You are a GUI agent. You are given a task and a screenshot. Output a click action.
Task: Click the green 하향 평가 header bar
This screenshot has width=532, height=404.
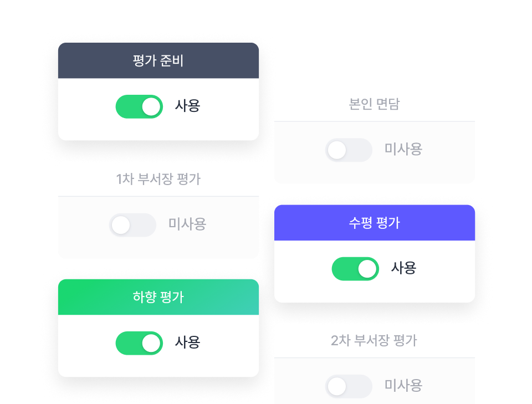[158, 297]
